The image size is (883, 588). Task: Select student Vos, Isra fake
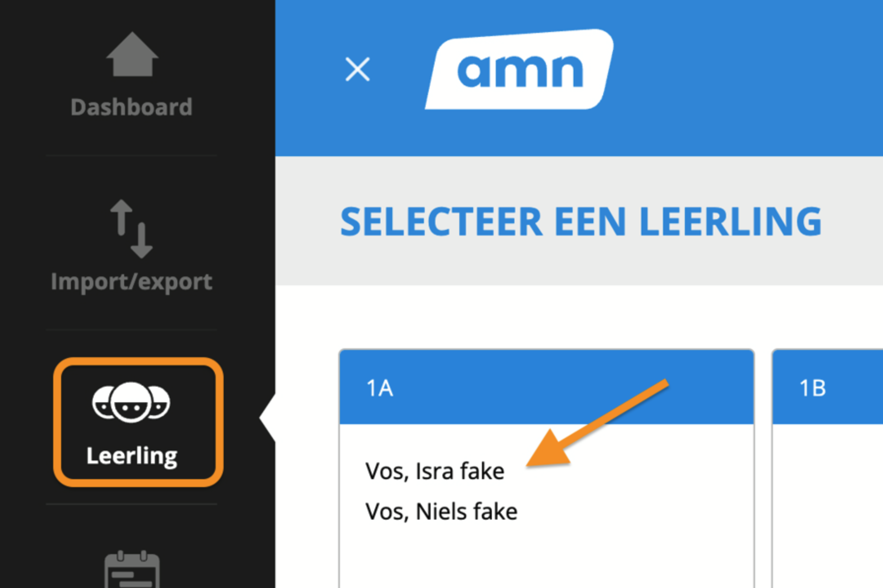pos(435,471)
